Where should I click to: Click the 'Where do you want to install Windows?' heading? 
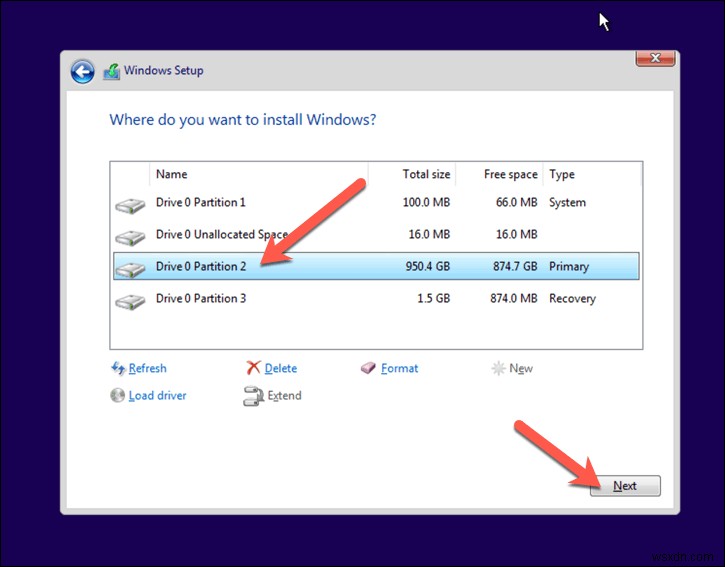pyautogui.click(x=243, y=120)
